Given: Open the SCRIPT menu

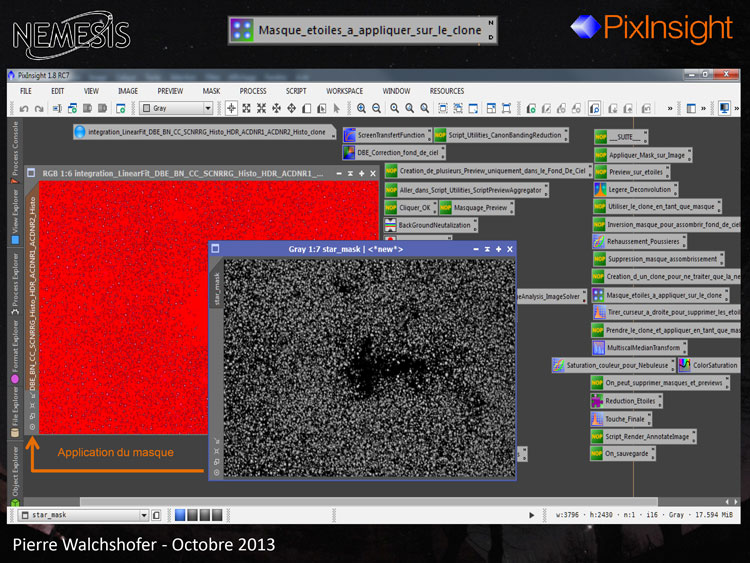Looking at the screenshot, I should click(296, 91).
